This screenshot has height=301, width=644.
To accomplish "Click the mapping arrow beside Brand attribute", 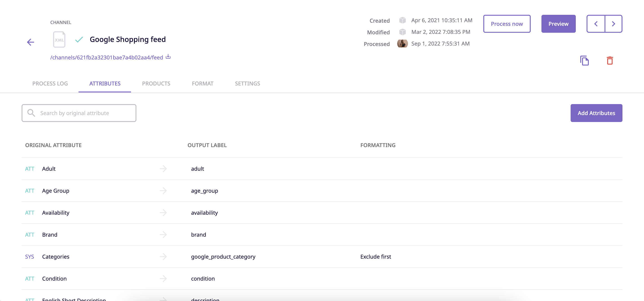I will [163, 235].
